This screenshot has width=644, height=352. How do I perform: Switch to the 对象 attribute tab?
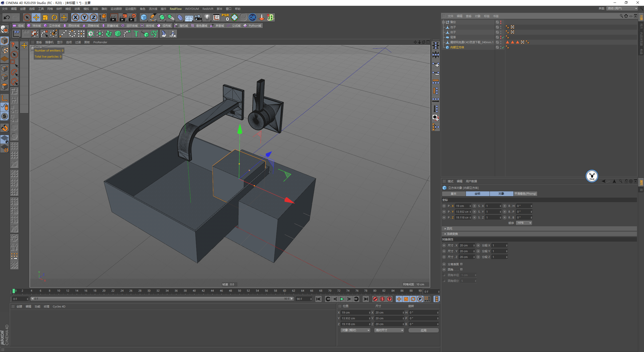tap(501, 194)
